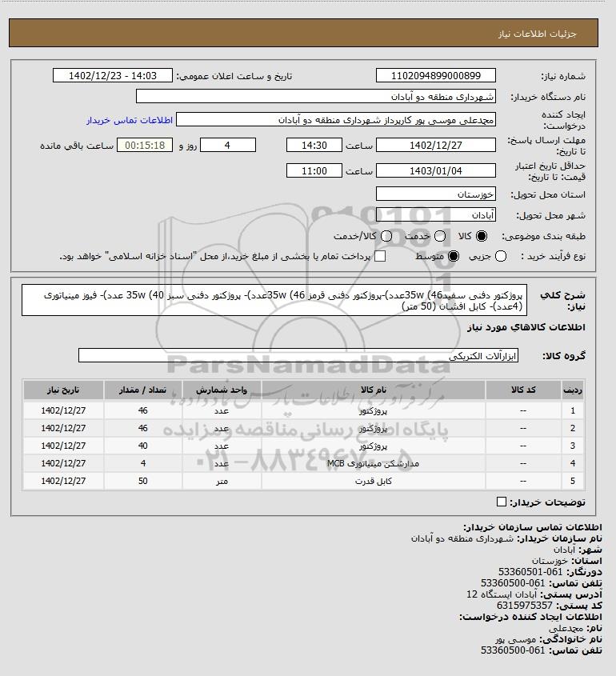Click the response deadline time 14:30 field
616x676 pixels.
click(x=314, y=146)
